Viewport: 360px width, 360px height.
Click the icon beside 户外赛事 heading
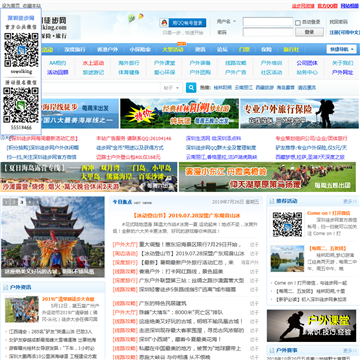pyautogui.click(x=271, y=351)
